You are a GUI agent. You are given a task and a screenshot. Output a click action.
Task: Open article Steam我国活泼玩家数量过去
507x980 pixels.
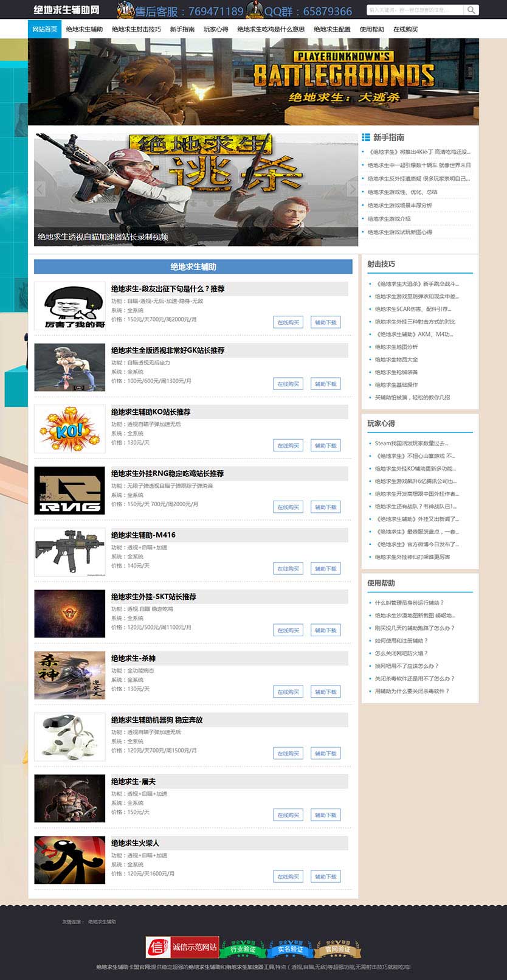point(412,443)
